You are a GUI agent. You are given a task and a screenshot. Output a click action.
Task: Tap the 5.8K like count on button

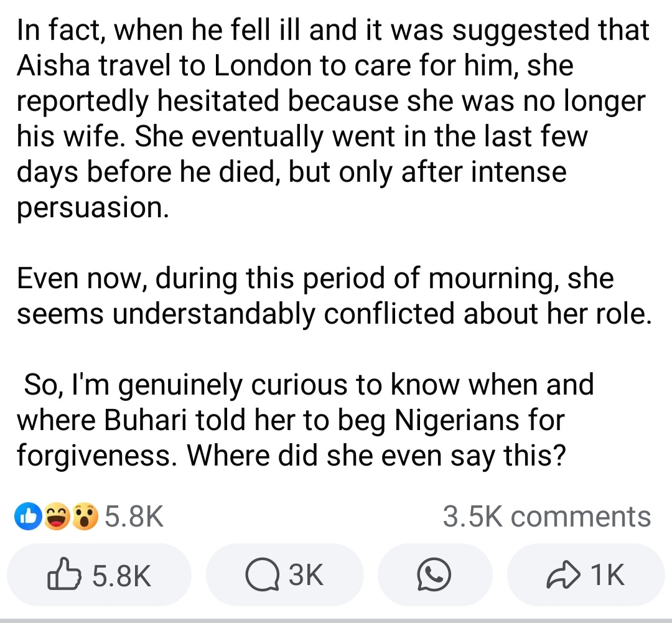click(122, 576)
